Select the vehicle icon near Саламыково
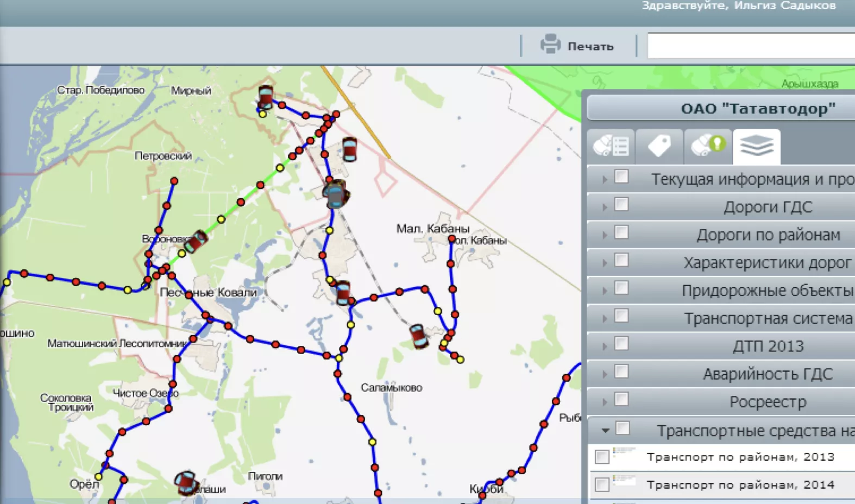855x504 pixels. pos(418,336)
